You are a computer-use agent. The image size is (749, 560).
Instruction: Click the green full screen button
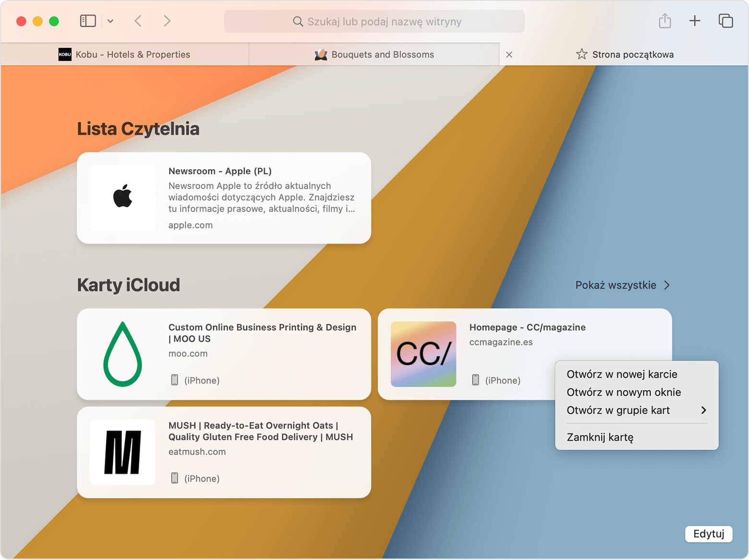coord(54,21)
